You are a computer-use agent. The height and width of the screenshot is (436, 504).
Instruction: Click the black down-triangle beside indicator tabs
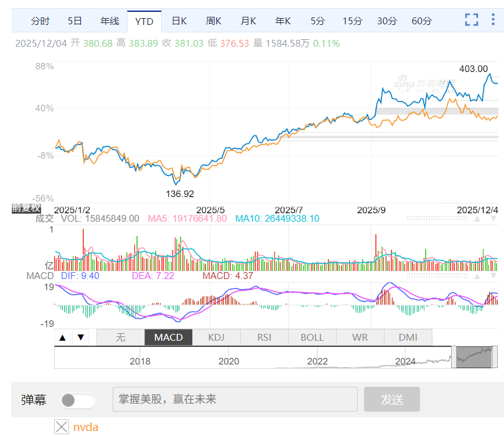[x=80, y=338]
